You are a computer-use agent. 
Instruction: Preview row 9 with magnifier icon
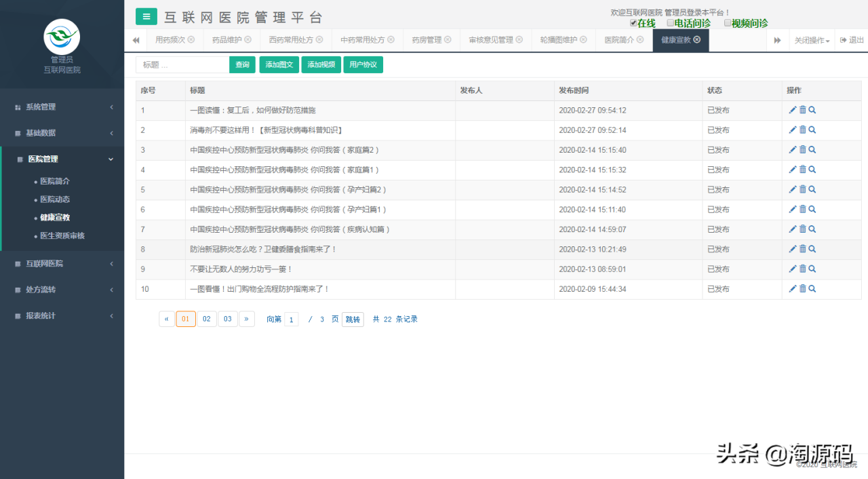click(x=812, y=269)
